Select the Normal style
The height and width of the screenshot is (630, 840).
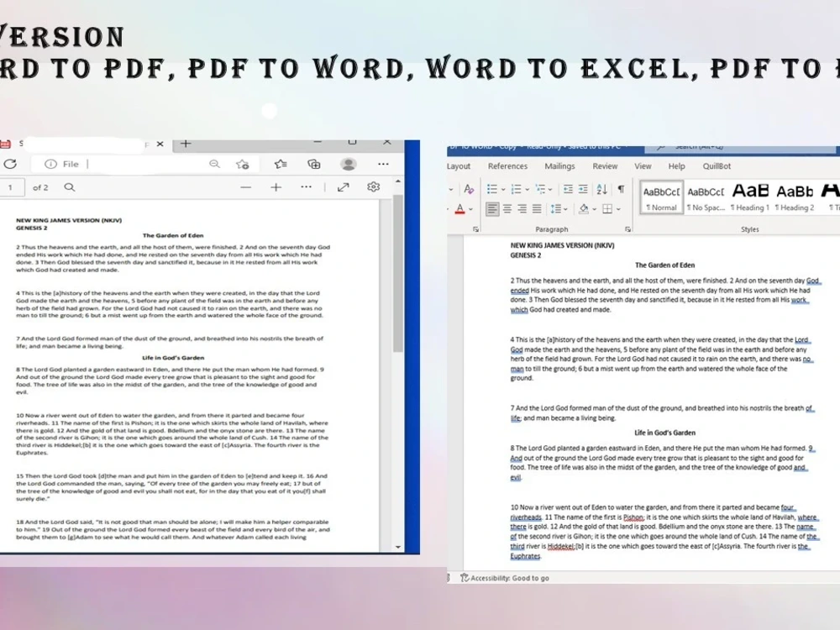click(662, 197)
